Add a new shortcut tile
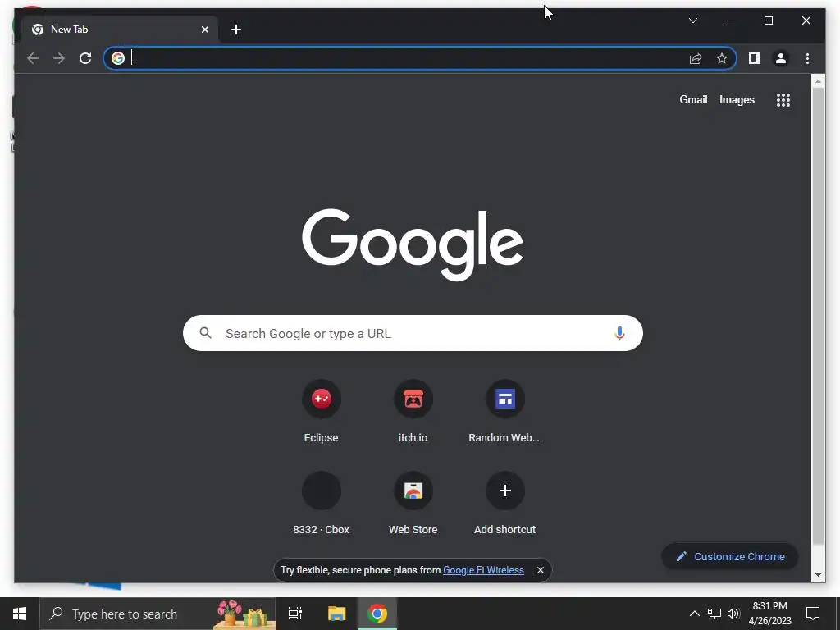Viewport: 840px width, 630px height. (x=504, y=503)
